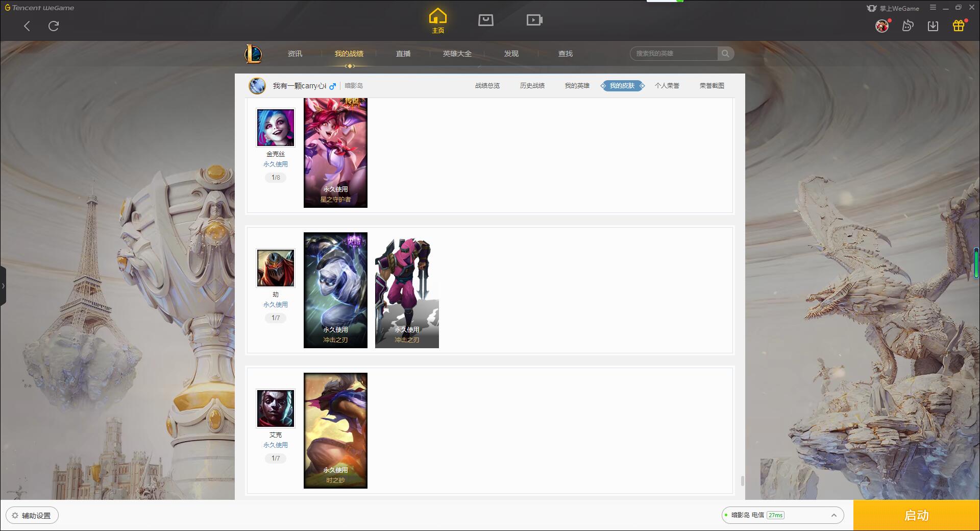Click the 1/7 skin count under 劫

[276, 318]
